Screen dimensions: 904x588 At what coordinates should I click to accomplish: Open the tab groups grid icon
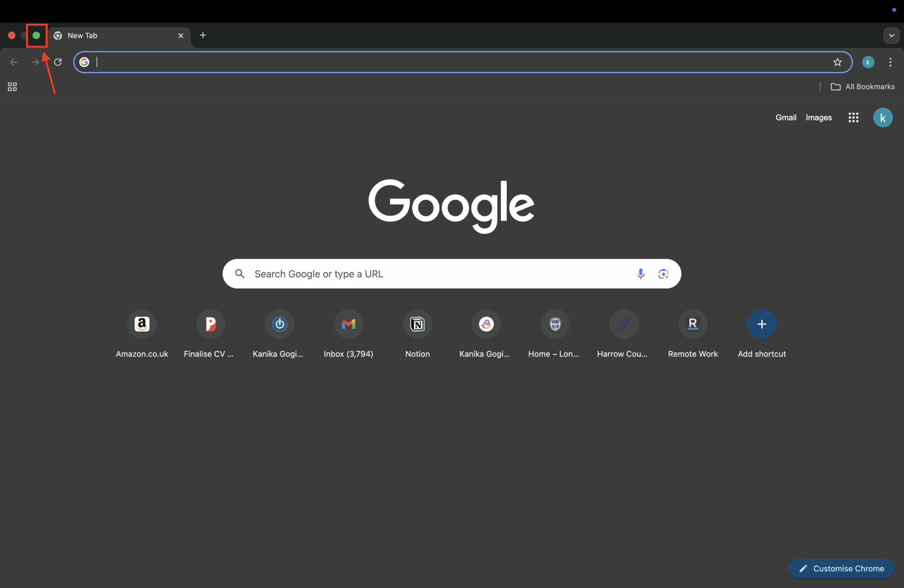(x=12, y=87)
